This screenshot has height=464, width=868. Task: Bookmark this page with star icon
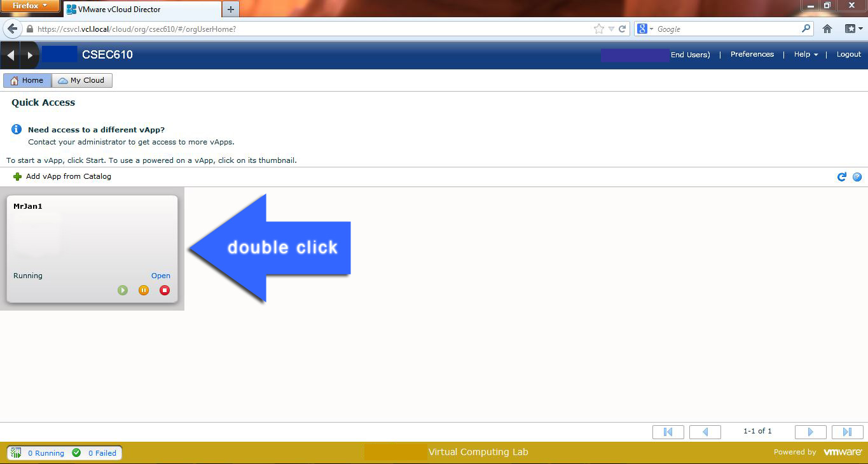click(598, 29)
